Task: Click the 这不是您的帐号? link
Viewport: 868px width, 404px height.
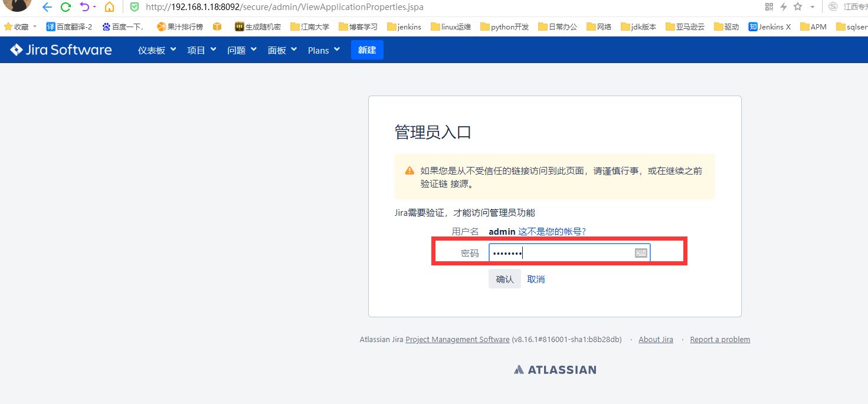Action: [x=552, y=232]
